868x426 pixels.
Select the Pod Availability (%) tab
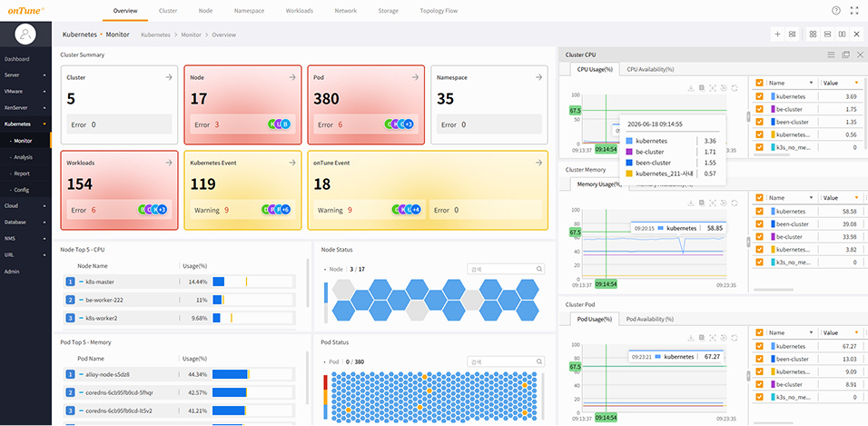pos(650,319)
